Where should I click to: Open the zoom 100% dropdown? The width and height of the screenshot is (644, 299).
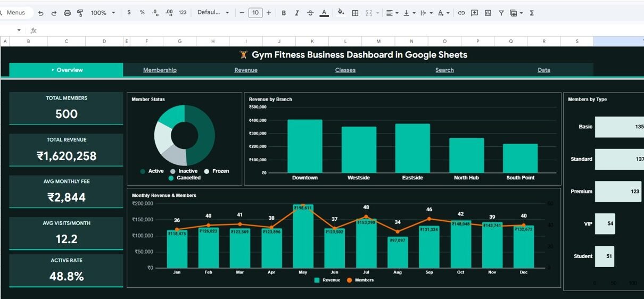tap(103, 13)
